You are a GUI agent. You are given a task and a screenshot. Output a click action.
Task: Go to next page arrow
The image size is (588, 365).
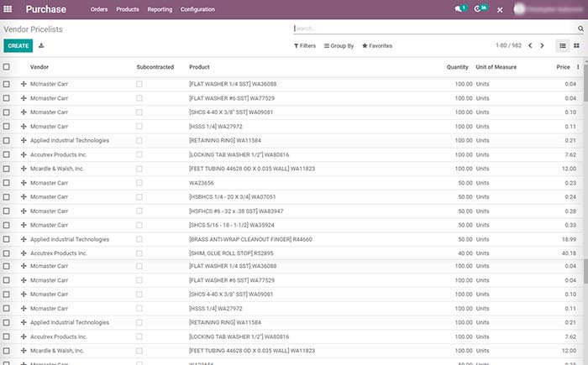(x=542, y=45)
